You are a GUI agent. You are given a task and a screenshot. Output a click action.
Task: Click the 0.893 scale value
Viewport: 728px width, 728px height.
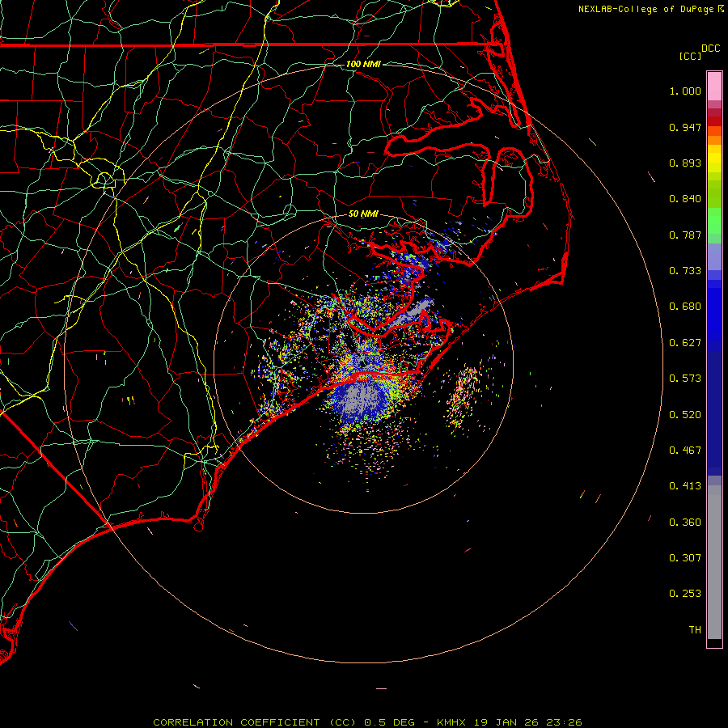[685, 163]
